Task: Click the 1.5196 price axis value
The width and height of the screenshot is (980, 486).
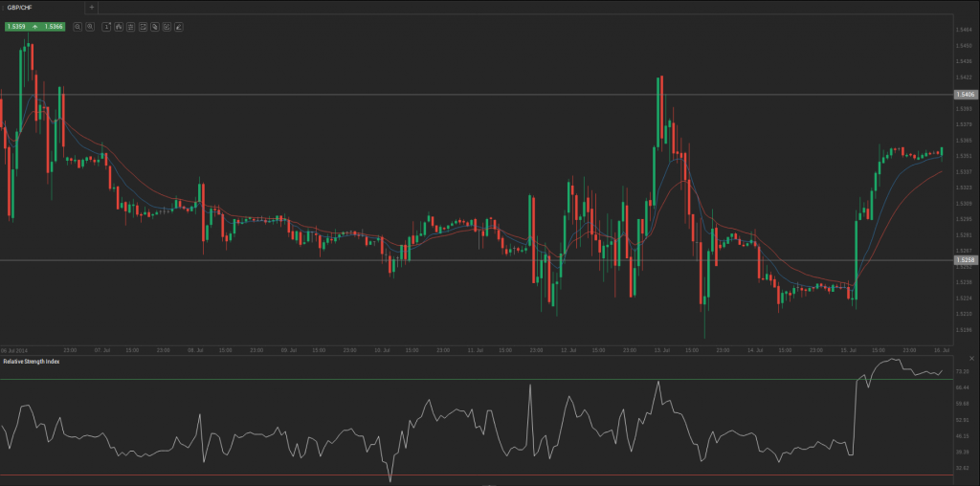Action: click(963, 330)
